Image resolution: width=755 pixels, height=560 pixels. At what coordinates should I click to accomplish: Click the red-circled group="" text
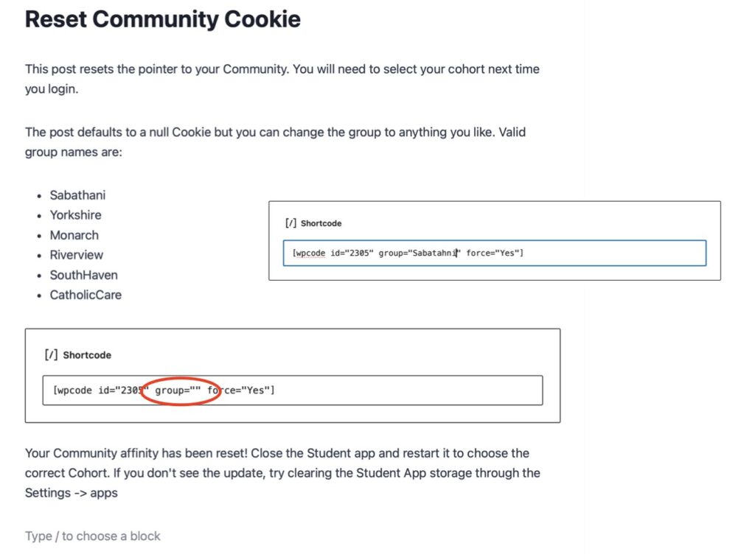[178, 391]
